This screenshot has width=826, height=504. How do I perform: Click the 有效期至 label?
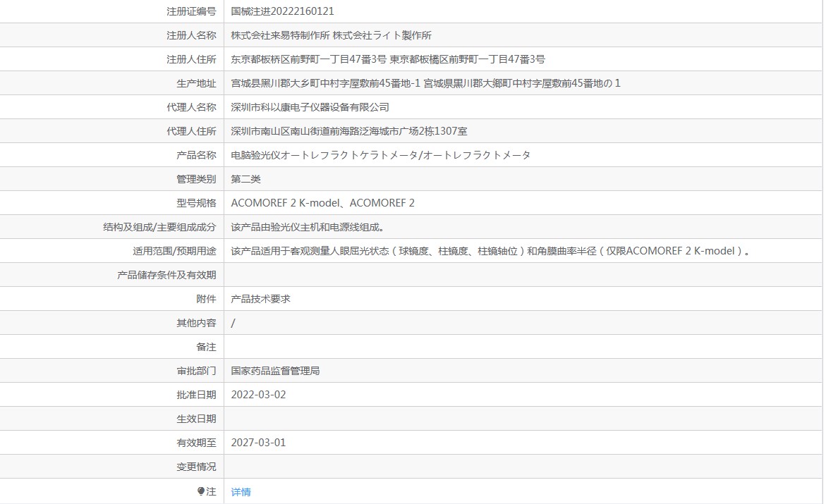pos(196,443)
